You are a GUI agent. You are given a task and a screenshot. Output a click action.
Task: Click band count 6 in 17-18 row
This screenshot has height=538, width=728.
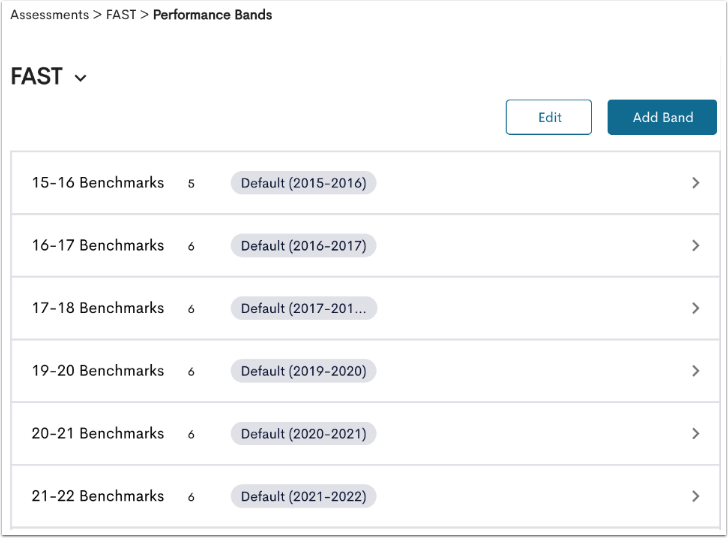point(191,309)
